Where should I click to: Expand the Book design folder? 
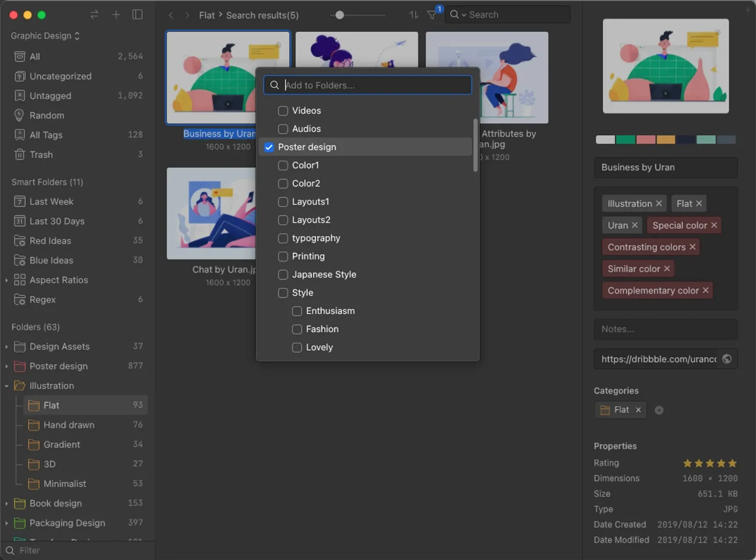(x=6, y=504)
